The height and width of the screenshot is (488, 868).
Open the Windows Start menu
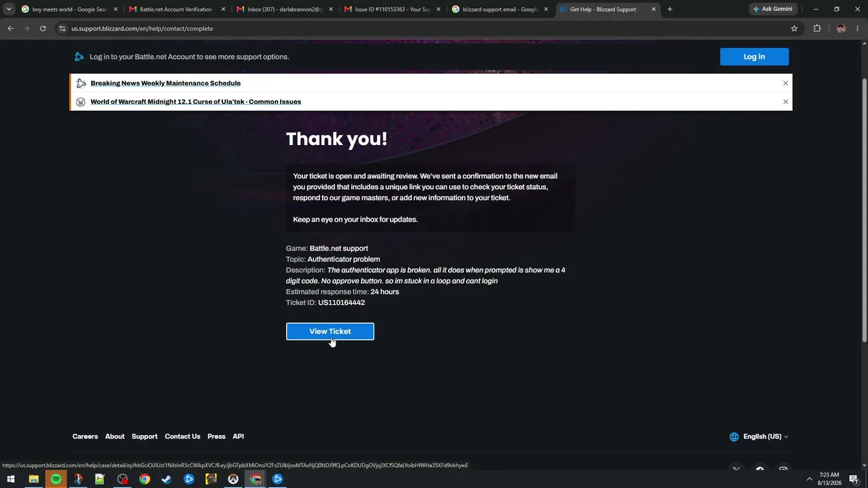pos(11,479)
